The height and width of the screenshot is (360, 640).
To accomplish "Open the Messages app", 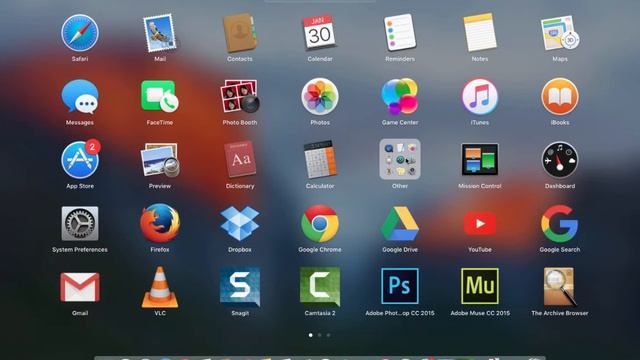I will [x=80, y=96].
